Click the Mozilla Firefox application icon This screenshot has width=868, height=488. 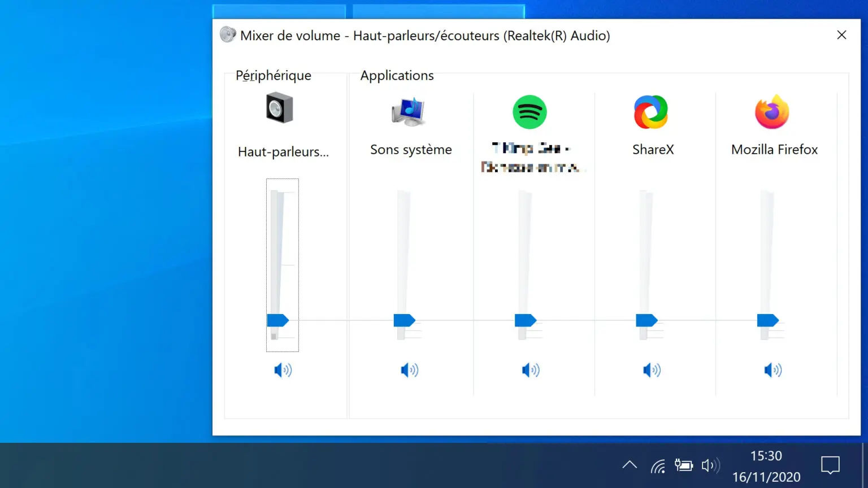tap(771, 112)
